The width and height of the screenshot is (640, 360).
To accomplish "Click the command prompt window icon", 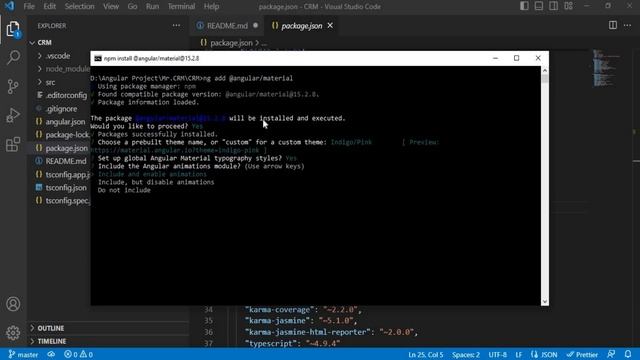I will pyautogui.click(x=98, y=58).
